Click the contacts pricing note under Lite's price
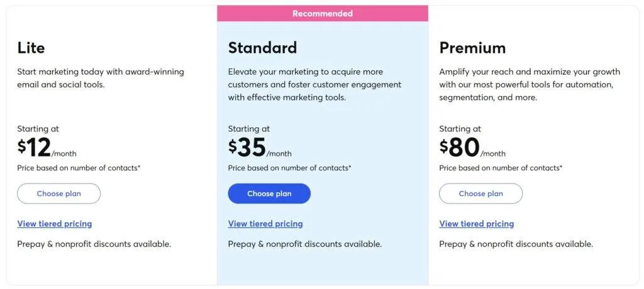The image size is (644, 289). [x=79, y=168]
